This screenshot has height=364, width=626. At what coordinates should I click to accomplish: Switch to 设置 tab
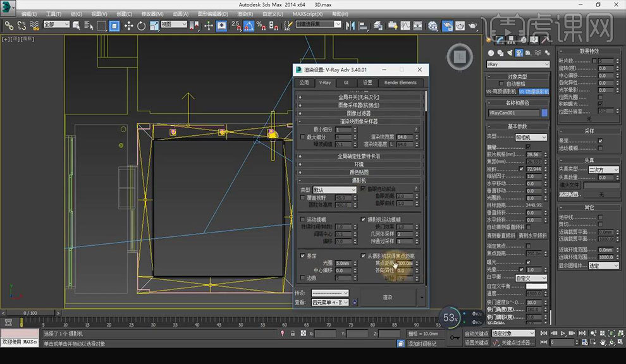point(367,83)
